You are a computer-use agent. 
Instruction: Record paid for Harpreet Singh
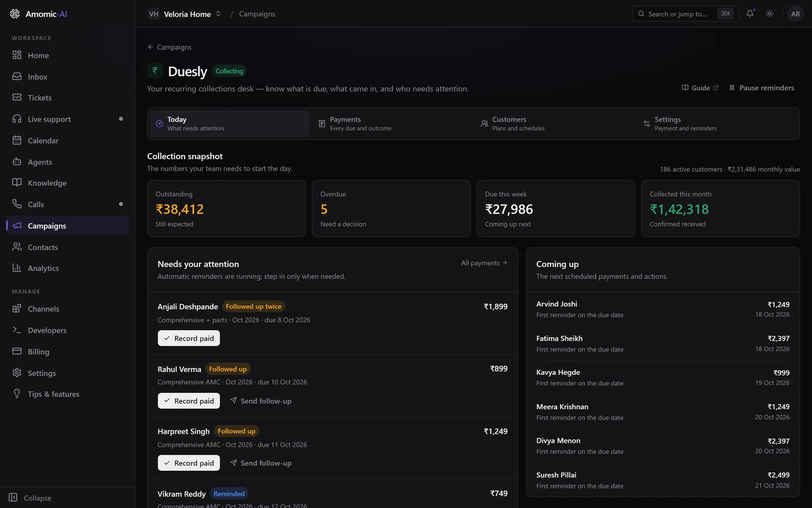tap(189, 463)
